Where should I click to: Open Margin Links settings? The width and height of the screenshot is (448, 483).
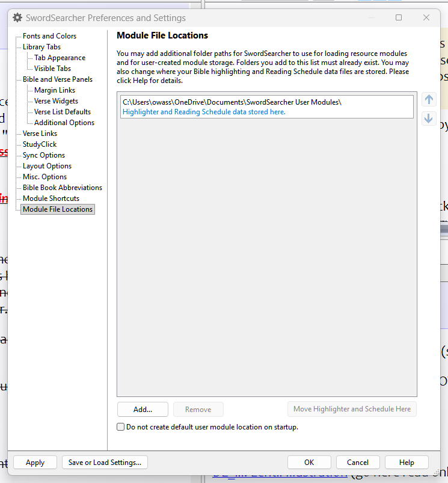(55, 90)
